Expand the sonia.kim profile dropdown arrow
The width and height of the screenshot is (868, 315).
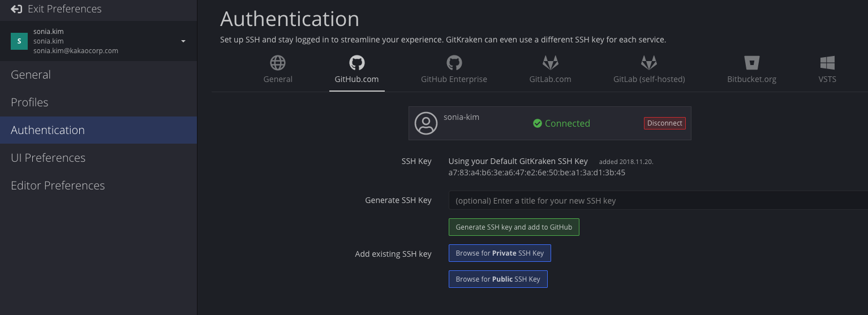(x=183, y=41)
